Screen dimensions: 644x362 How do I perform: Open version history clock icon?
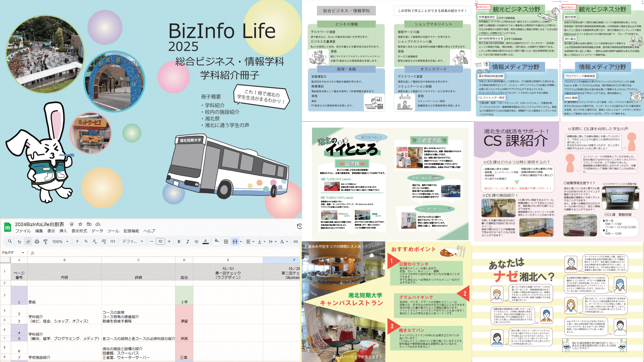[x=299, y=226]
